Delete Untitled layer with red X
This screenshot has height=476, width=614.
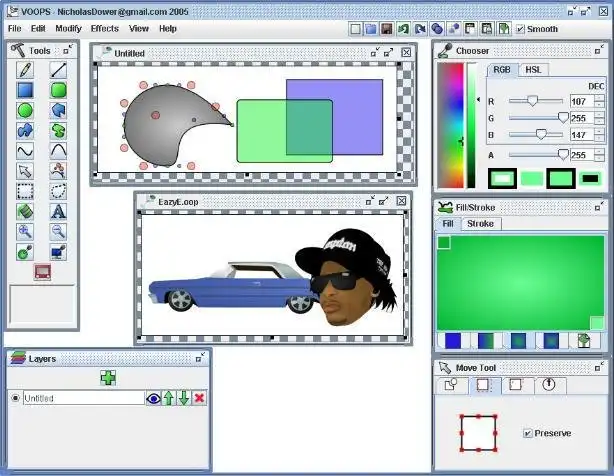(199, 398)
